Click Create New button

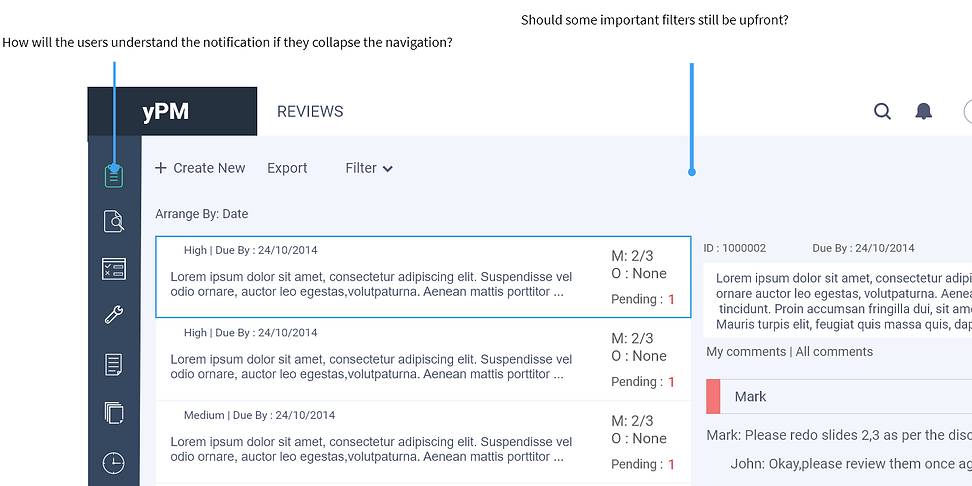point(200,168)
